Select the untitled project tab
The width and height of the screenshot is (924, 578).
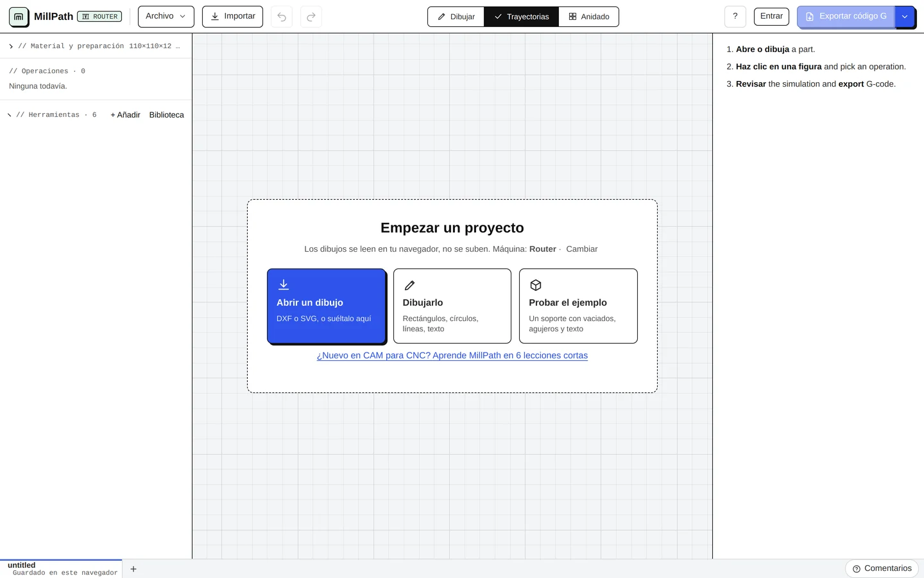61,569
